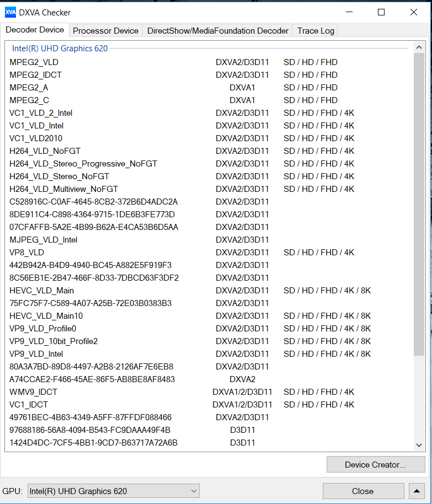The width and height of the screenshot is (432, 504).
Task: Select GUID row 1424D4DC-7CF5-4BB1-9CD7-B63717A72A6B
Action: (209, 443)
